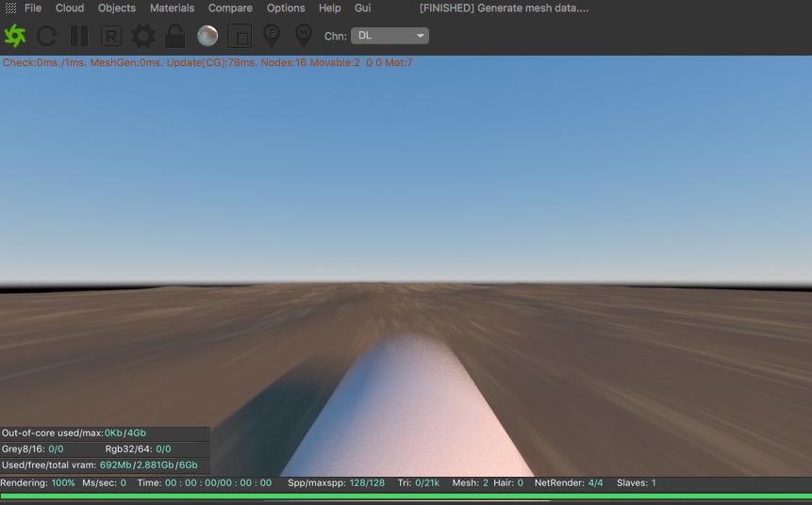
Task: Activate the render region square icon
Action: [240, 36]
